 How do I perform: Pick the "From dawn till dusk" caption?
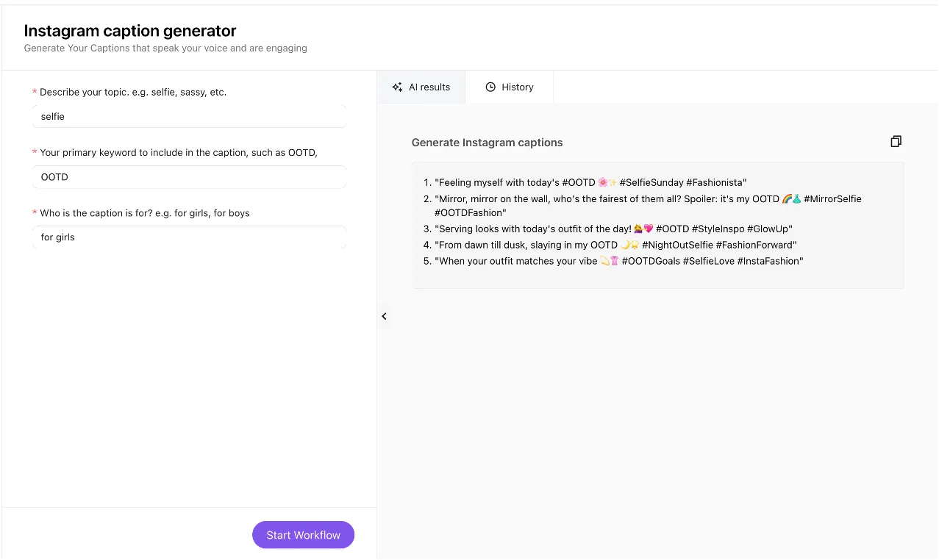[615, 245]
